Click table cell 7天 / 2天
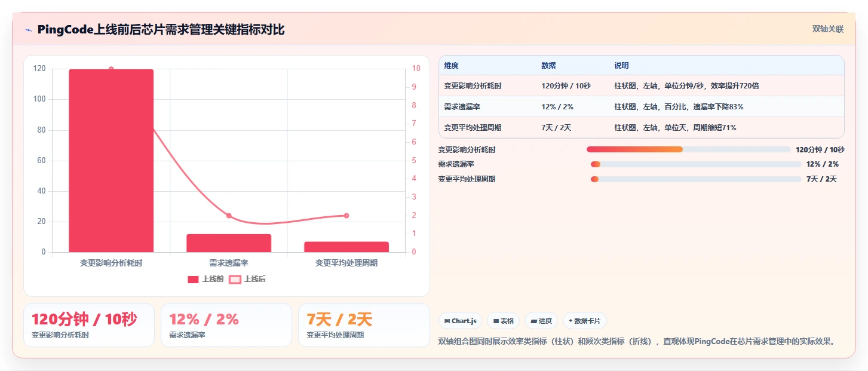 point(573,128)
